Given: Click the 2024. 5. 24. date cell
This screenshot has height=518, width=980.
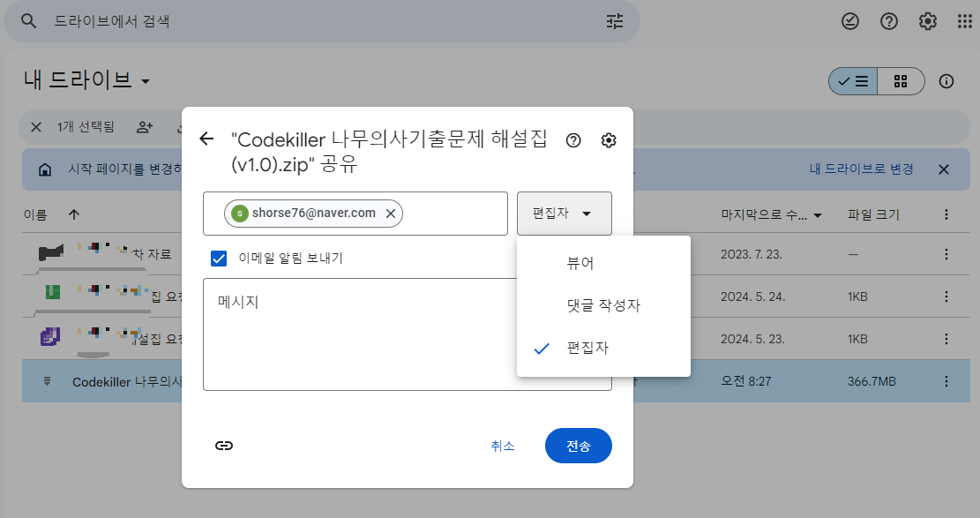Looking at the screenshot, I should (x=752, y=297).
